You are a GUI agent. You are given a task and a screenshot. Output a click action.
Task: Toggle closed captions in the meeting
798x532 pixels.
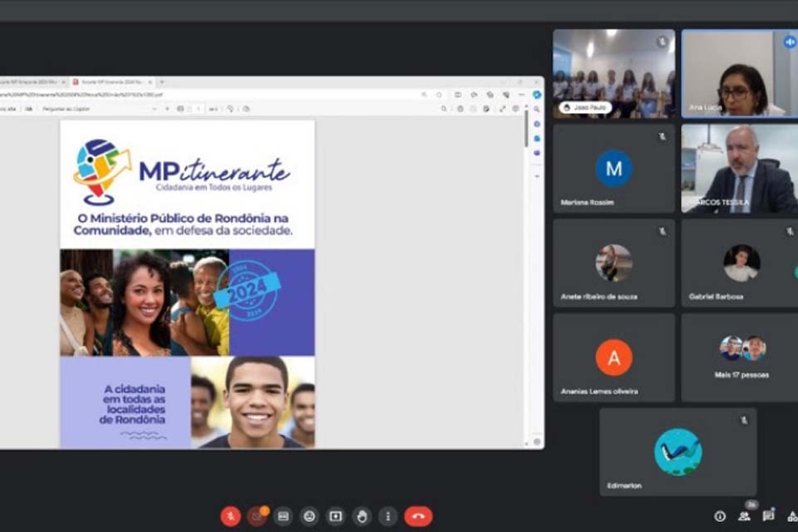(x=283, y=516)
